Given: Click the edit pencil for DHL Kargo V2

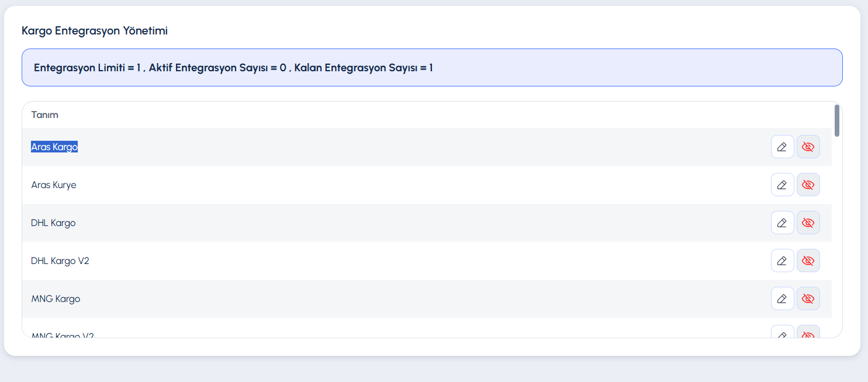Looking at the screenshot, I should coord(782,261).
